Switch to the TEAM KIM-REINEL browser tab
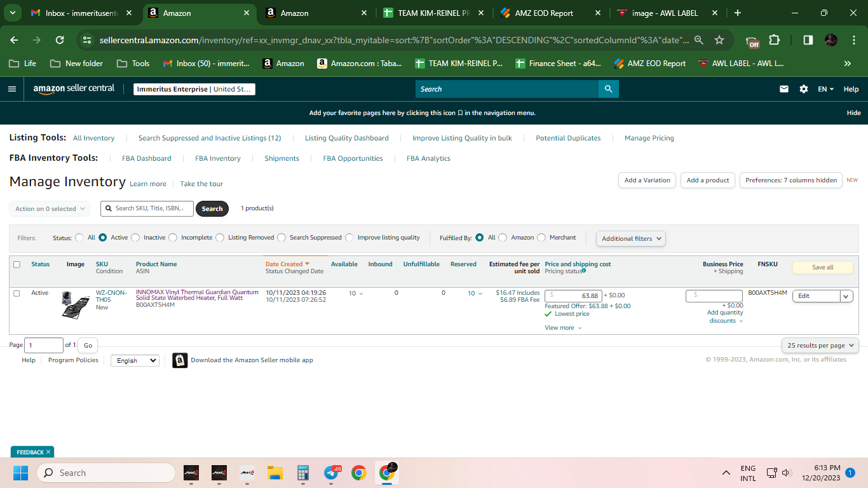Viewport: 868px width, 488px height. pyautogui.click(x=433, y=13)
